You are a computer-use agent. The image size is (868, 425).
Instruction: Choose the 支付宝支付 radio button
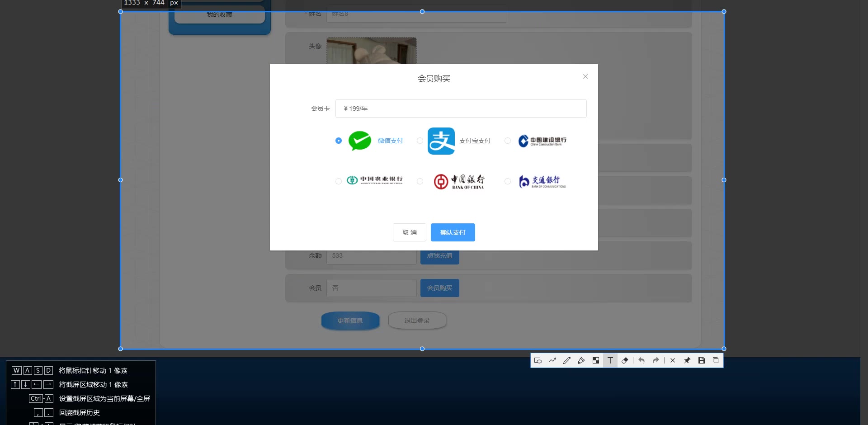(x=420, y=141)
